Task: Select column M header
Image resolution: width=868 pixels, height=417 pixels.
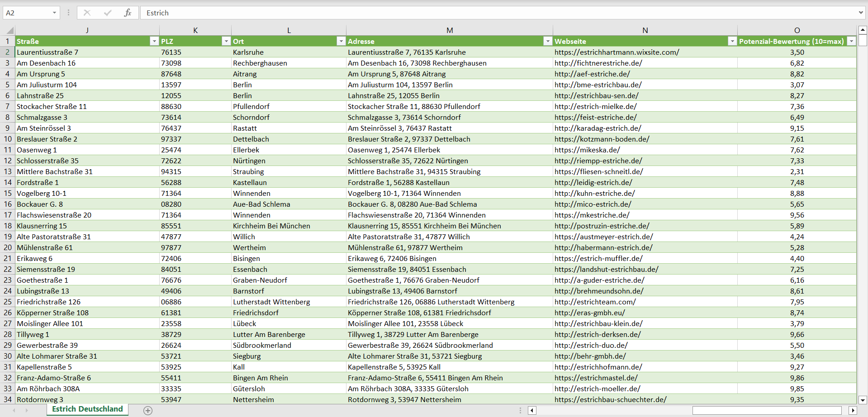Action: (x=450, y=30)
